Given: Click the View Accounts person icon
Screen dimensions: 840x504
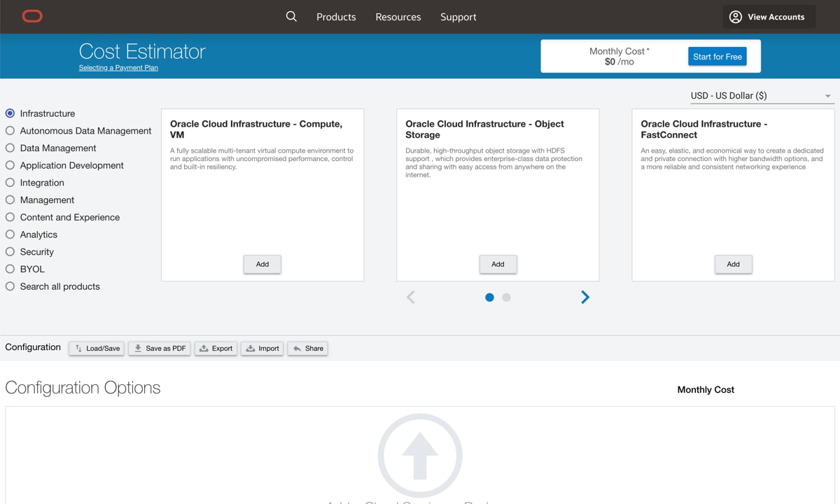Looking at the screenshot, I should pos(734,17).
